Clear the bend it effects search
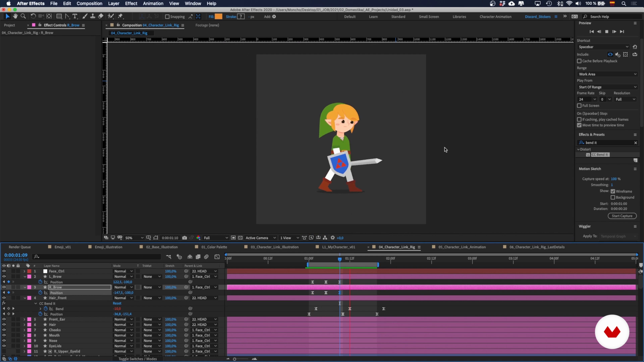Viewport: 644px width, 362px height. point(635,143)
